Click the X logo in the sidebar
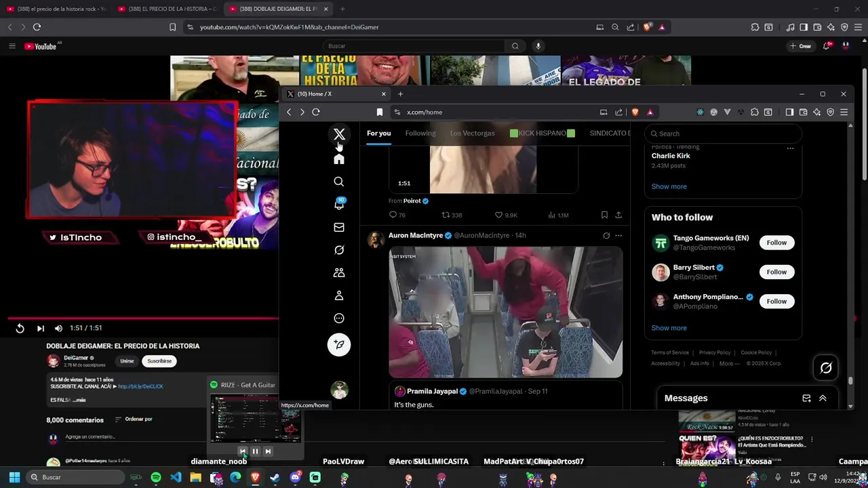This screenshot has width=868, height=488. [x=339, y=134]
